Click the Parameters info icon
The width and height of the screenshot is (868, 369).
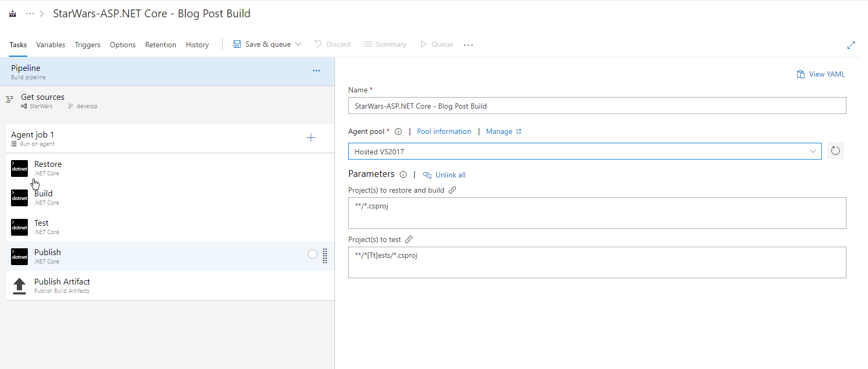pyautogui.click(x=403, y=175)
